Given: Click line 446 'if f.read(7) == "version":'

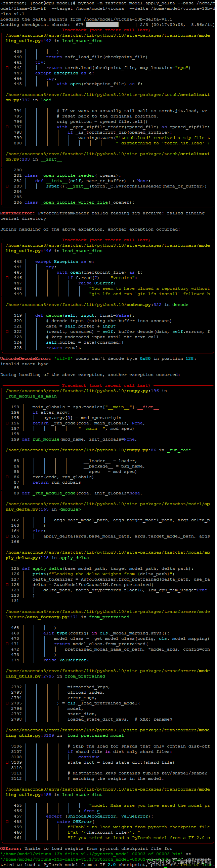Looking at the screenshot, I should click(x=102, y=278).
